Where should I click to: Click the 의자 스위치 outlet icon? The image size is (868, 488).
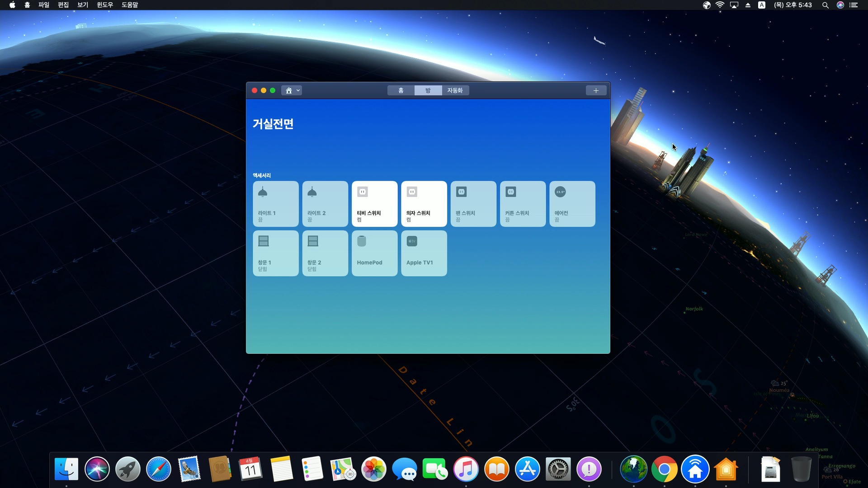[x=412, y=192]
